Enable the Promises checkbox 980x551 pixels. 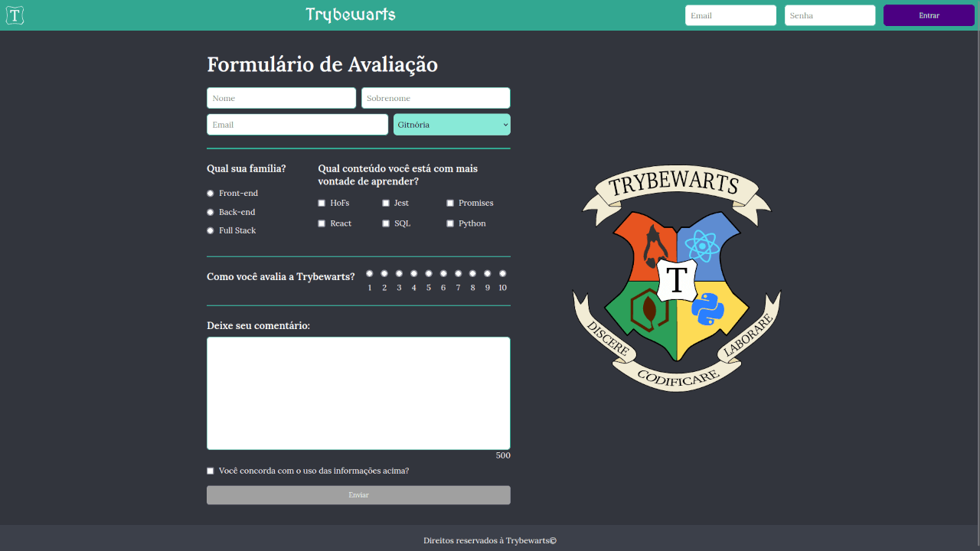[x=450, y=203]
